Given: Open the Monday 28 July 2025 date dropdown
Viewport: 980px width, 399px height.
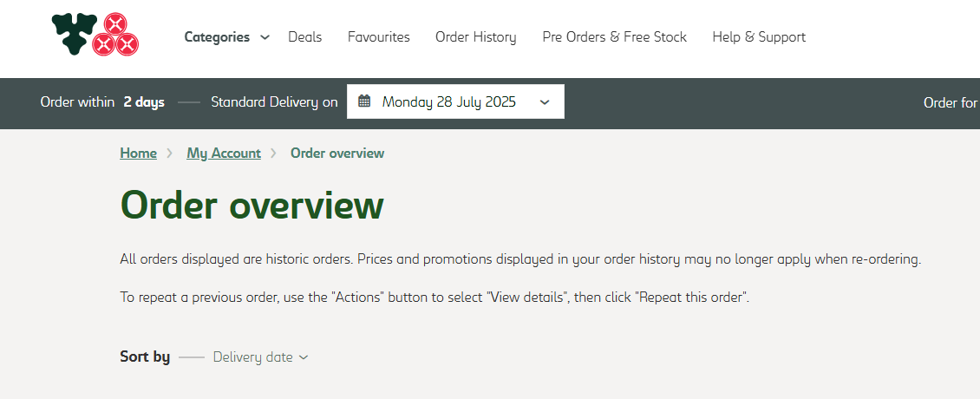Looking at the screenshot, I should 455,101.
